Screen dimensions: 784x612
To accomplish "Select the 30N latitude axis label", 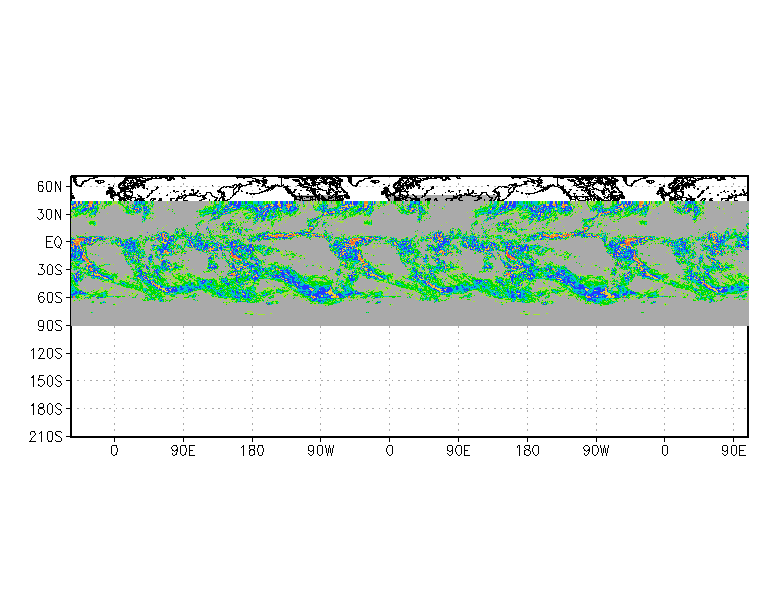I will click(50, 214).
